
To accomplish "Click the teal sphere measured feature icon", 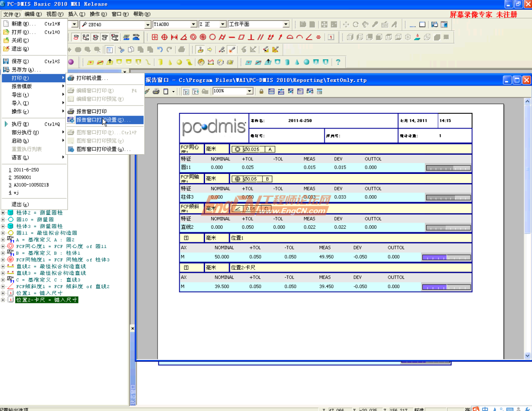I will tap(306, 62).
